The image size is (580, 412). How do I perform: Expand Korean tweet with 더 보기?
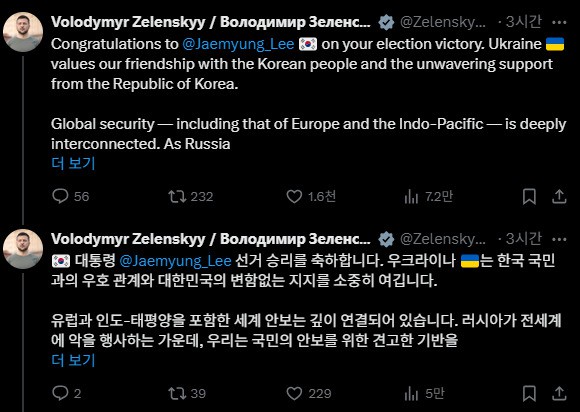click(x=73, y=360)
